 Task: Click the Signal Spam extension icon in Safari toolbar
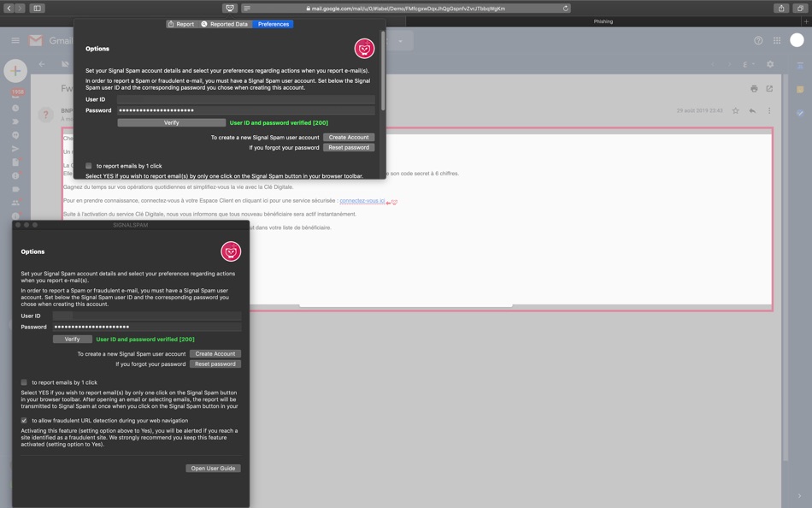click(230, 9)
